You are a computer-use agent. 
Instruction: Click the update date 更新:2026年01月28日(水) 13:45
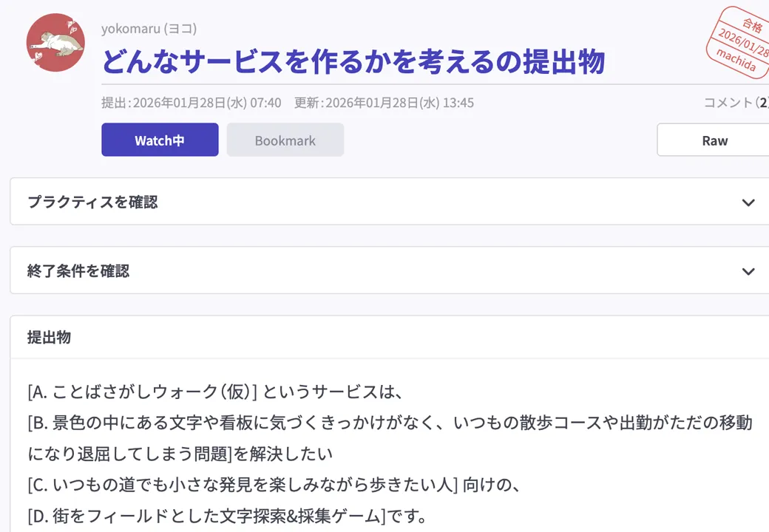384,103
